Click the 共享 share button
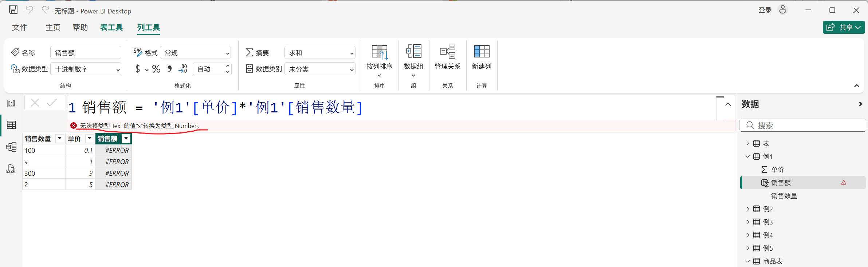Image resolution: width=868 pixels, height=267 pixels. [x=844, y=27]
